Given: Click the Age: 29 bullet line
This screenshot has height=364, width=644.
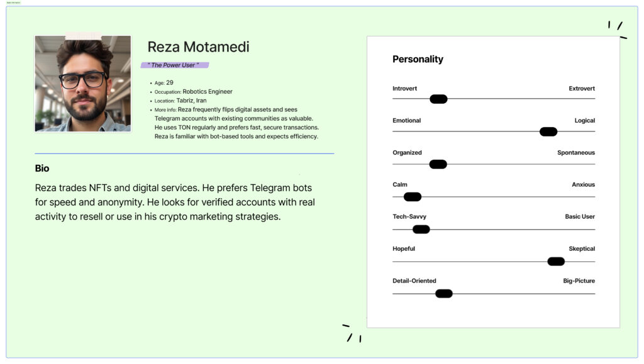Looking at the screenshot, I should pyautogui.click(x=164, y=83).
